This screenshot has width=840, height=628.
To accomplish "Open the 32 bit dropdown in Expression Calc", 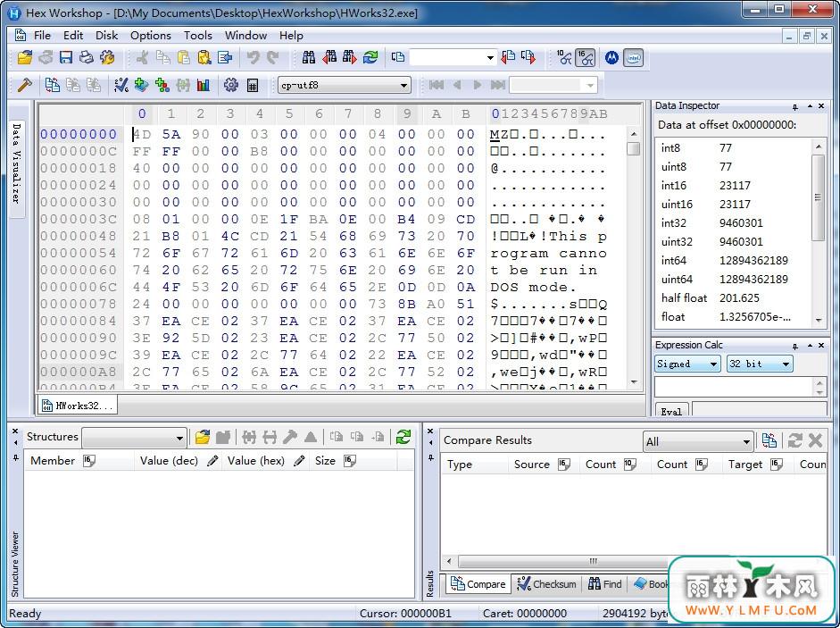I will 786,364.
